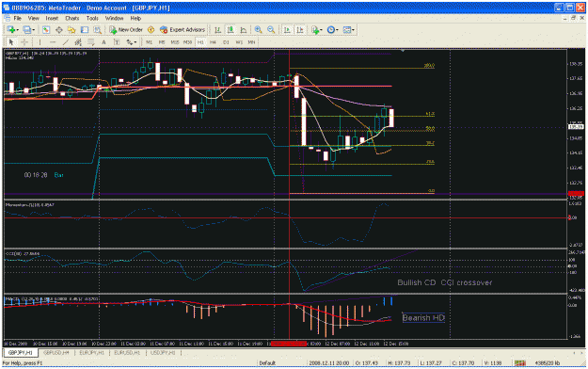Viewport: 588px width, 369px height.
Task: Set timeframe to M5
Action: (x=162, y=42)
